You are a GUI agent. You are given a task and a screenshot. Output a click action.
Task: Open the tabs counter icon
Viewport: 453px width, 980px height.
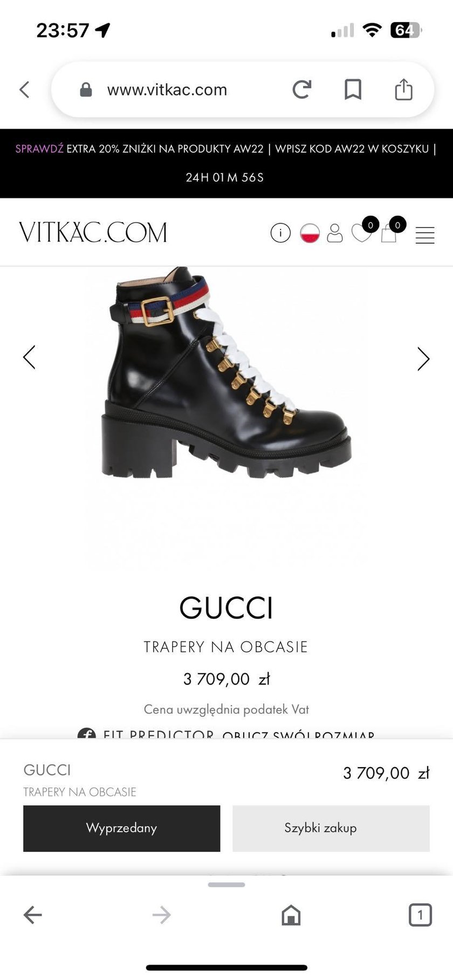(420, 915)
